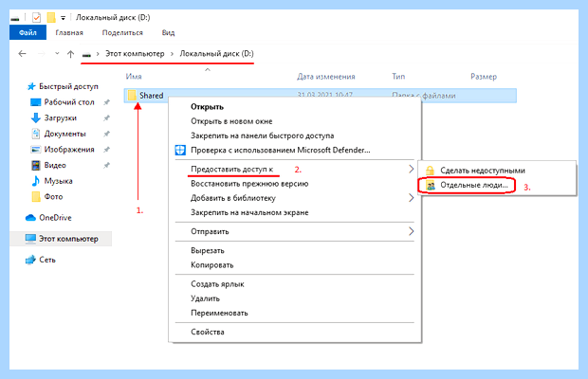The image size is (588, 379).
Task: Click the Рабочий стол desktop icon
Action: point(35,102)
